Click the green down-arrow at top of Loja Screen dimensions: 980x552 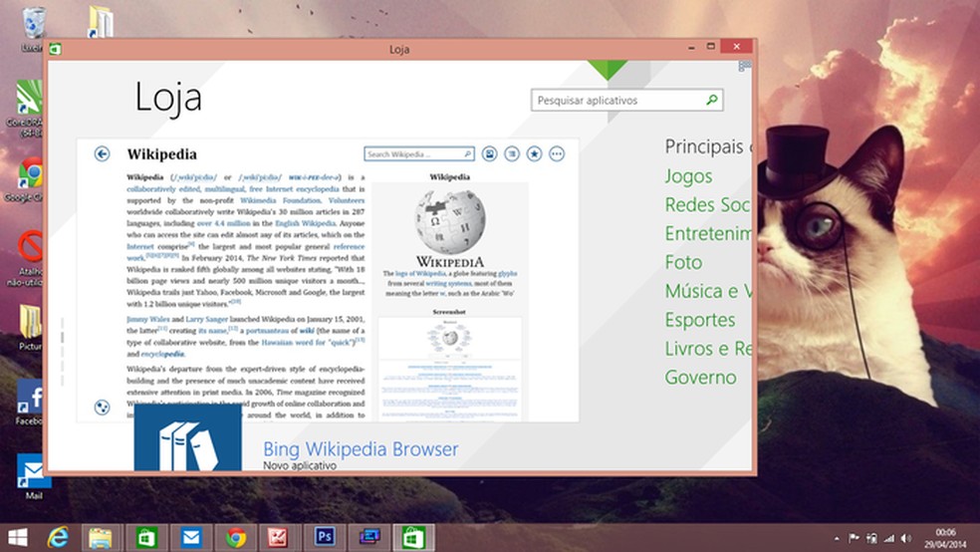(x=607, y=70)
